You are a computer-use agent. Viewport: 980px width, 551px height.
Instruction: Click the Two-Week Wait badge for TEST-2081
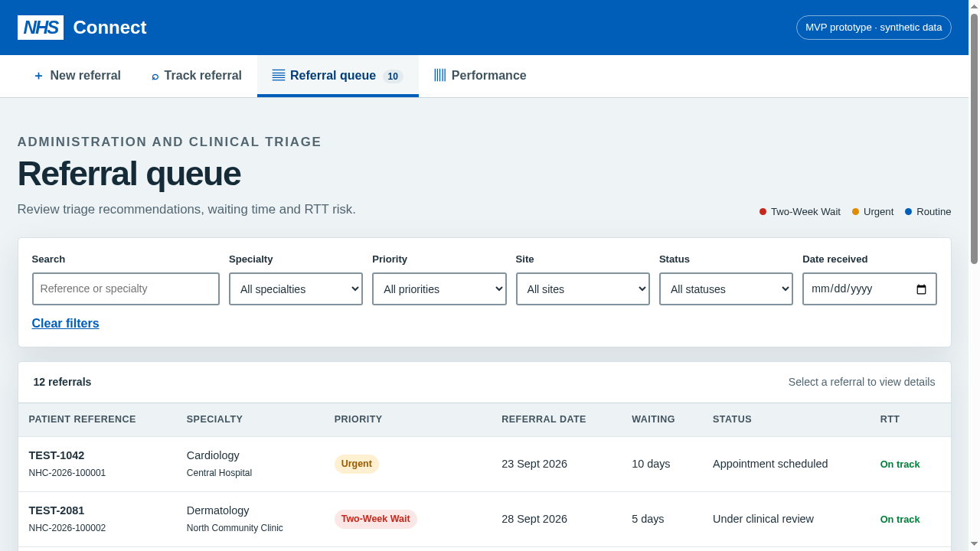376,519
